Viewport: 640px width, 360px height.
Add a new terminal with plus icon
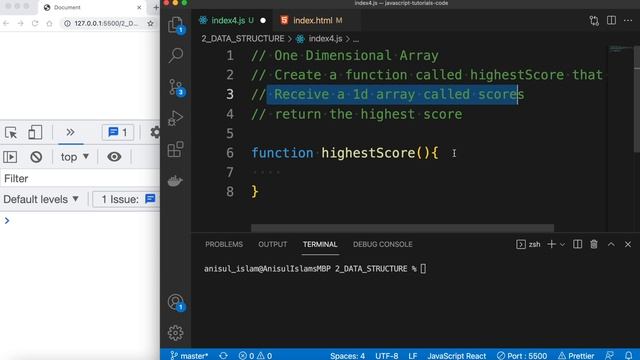[x=551, y=244]
